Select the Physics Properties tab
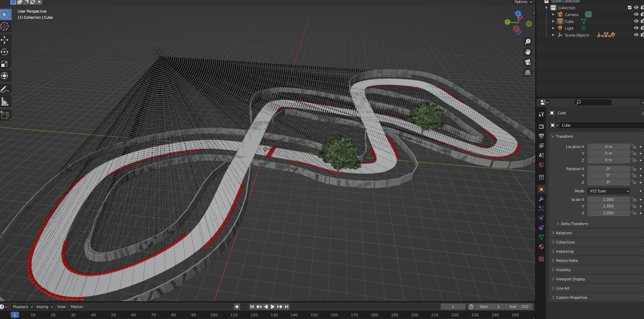This screenshot has height=319, width=644. pyautogui.click(x=541, y=218)
